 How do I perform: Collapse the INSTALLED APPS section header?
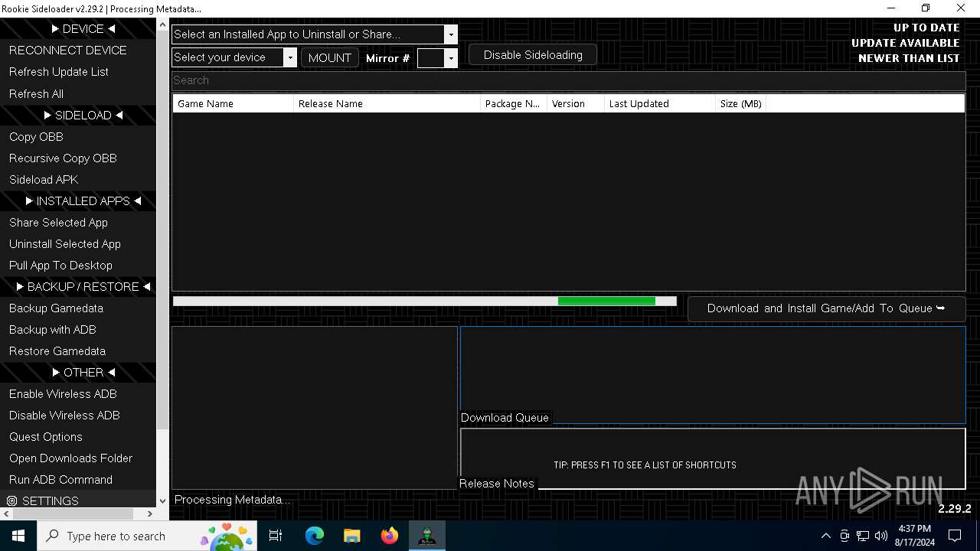click(83, 201)
